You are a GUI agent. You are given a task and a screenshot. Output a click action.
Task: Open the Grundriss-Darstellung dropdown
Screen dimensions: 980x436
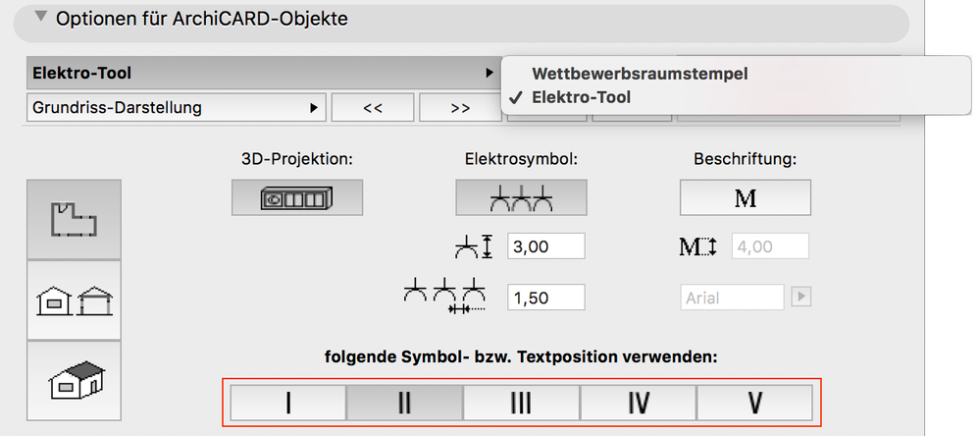pyautogui.click(x=177, y=108)
